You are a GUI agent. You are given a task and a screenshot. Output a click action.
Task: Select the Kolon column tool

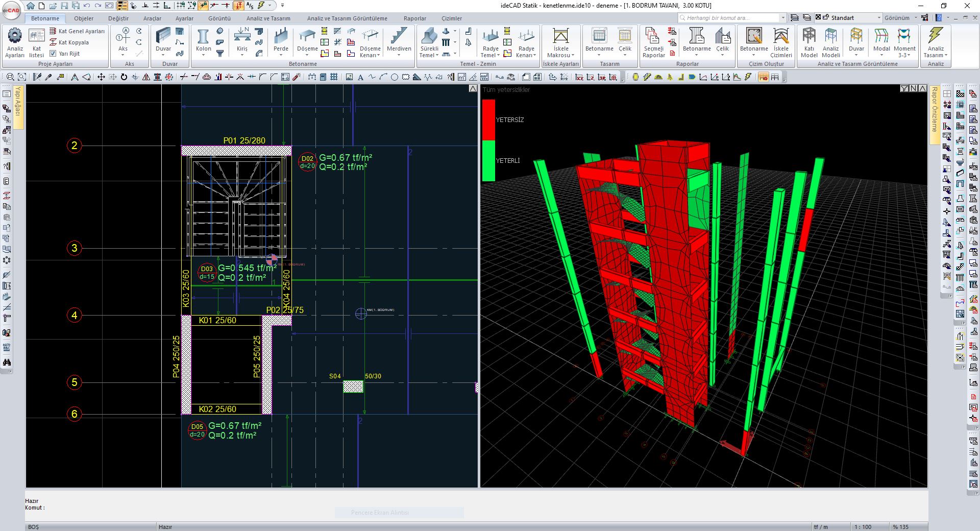point(203,41)
